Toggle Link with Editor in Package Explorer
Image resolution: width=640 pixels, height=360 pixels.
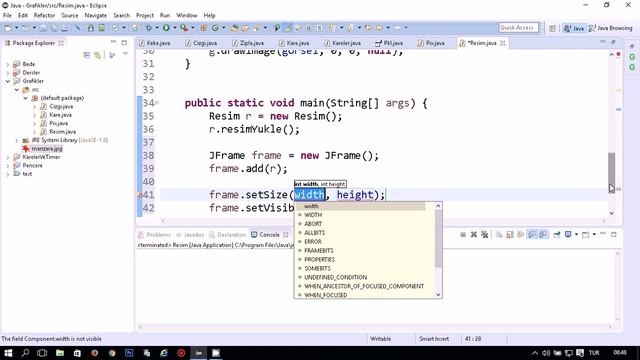click(x=98, y=55)
